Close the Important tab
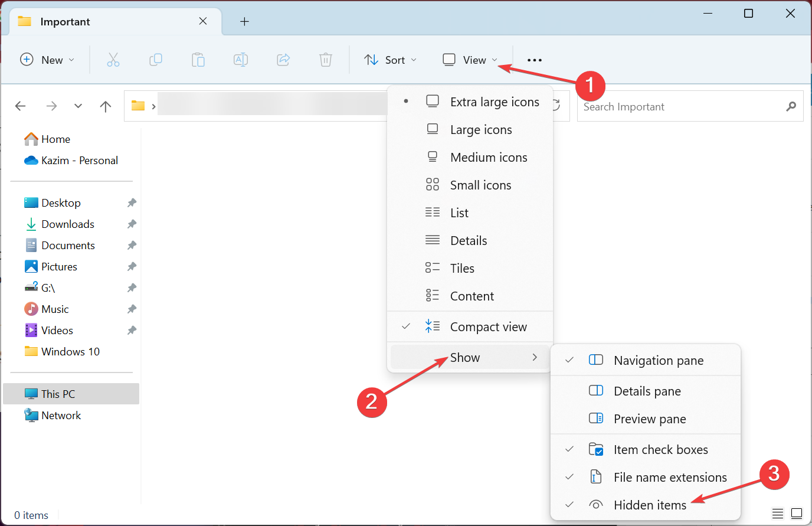Image resolution: width=812 pixels, height=526 pixels. 203,21
